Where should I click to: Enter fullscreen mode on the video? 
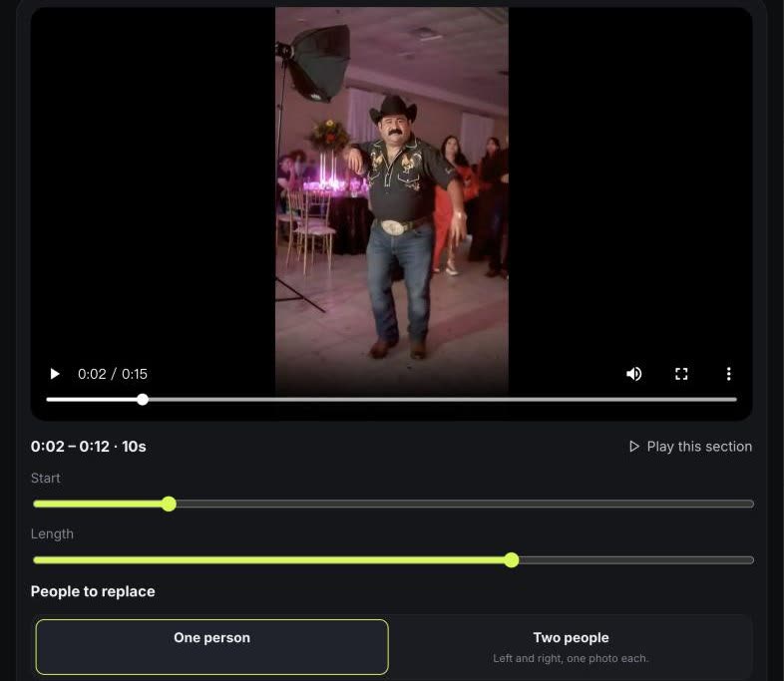(681, 374)
